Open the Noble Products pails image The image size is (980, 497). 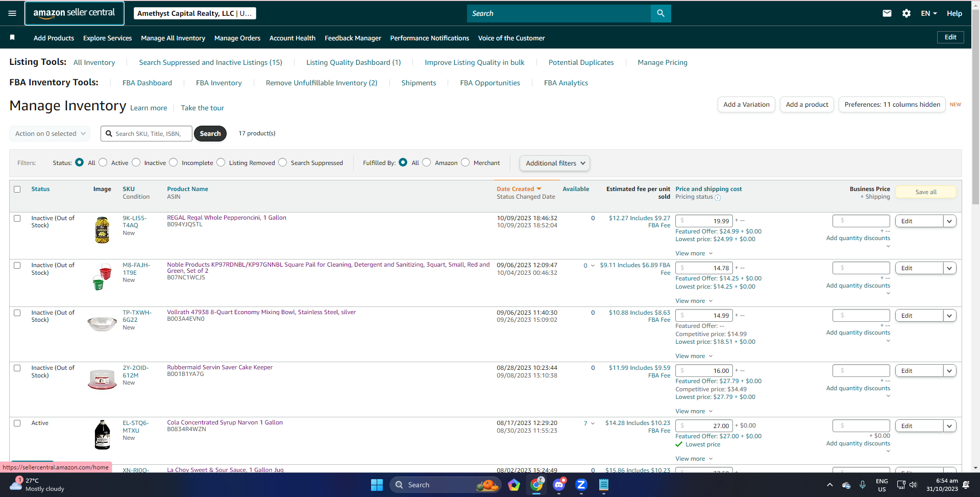pos(102,276)
